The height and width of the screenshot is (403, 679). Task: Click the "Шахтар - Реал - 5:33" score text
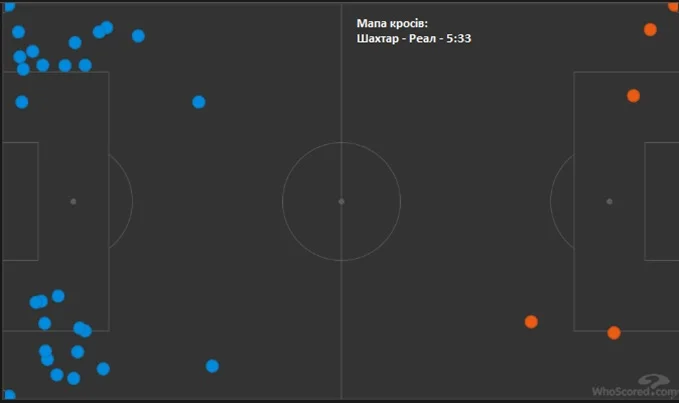(x=413, y=39)
